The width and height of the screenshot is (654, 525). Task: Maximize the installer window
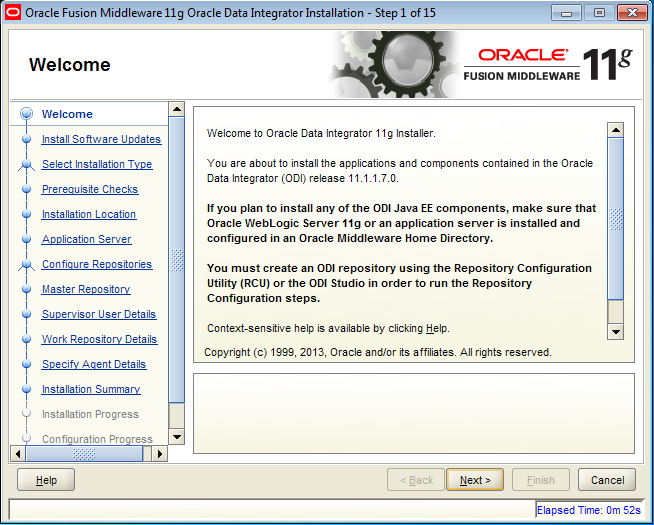pyautogui.click(x=599, y=13)
